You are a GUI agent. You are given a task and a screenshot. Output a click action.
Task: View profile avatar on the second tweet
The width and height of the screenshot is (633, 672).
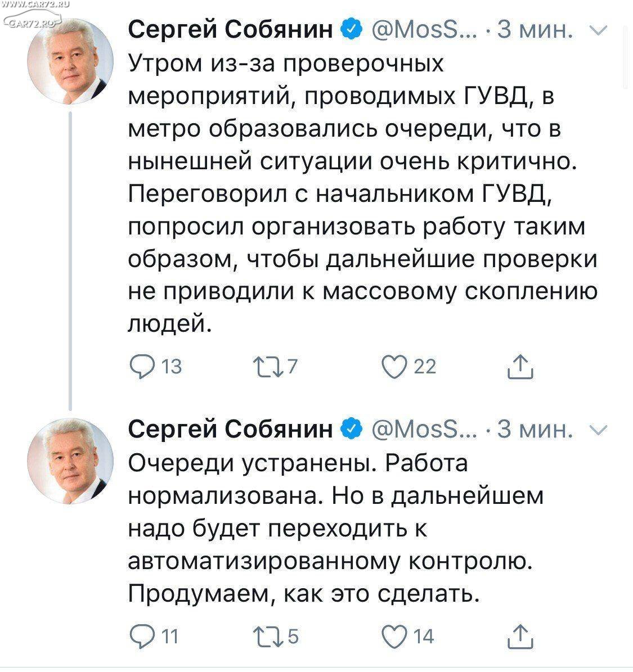click(70, 461)
